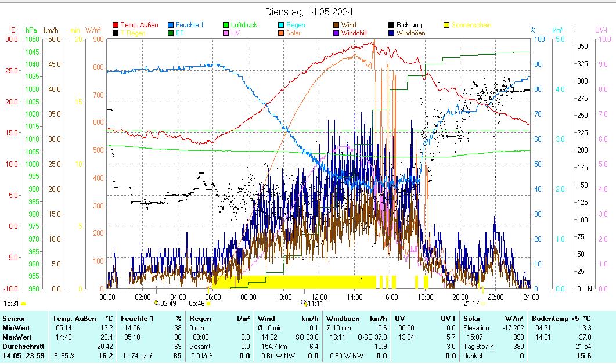Select the Sonnenschein legend label

pyautogui.click(x=471, y=25)
